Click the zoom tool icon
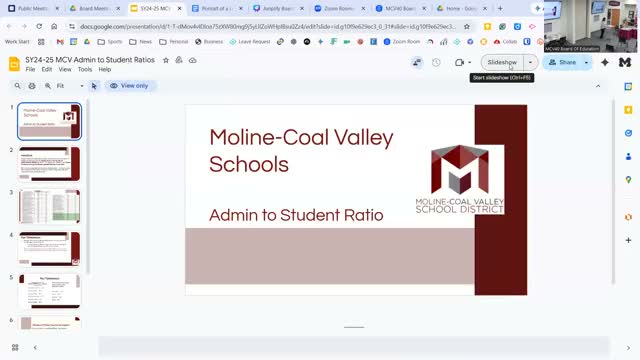Viewport: 640px width, 360px height. (x=48, y=86)
